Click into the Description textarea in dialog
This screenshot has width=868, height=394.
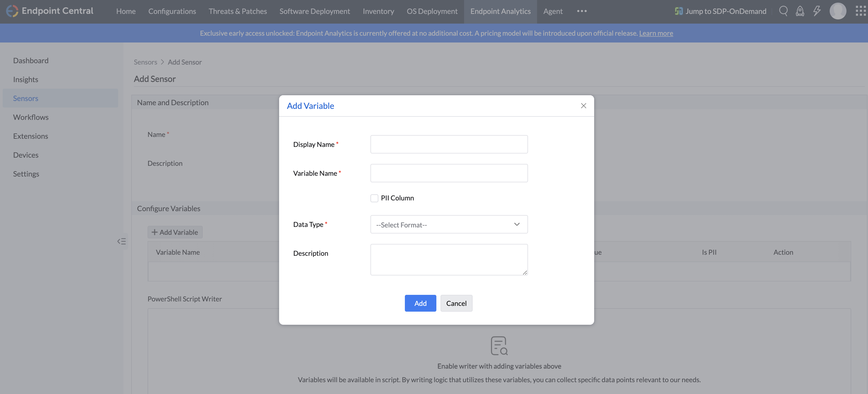pyautogui.click(x=448, y=259)
